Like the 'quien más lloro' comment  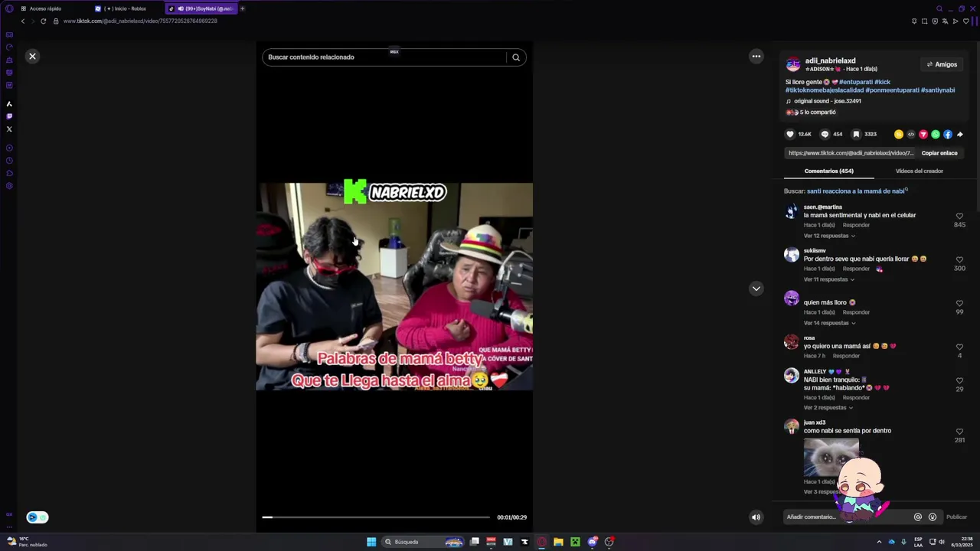click(x=959, y=304)
